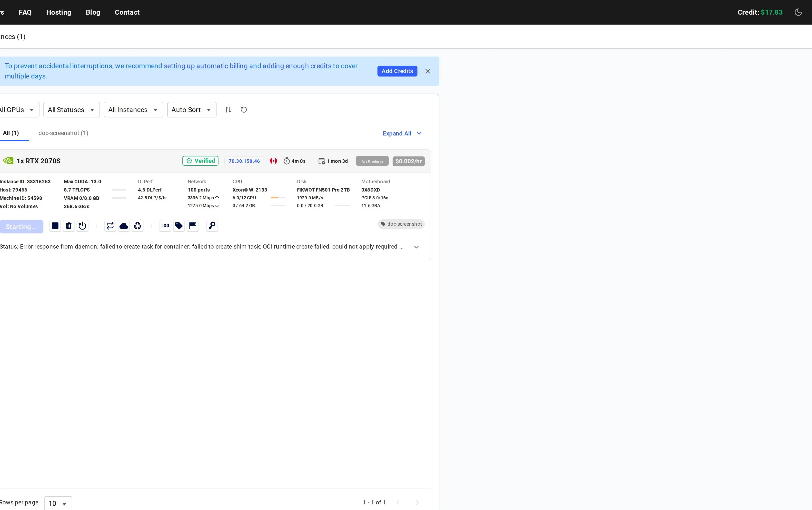The height and width of the screenshot is (510, 812).
Task: Click the 4.6 DLPerf value
Action: [x=150, y=190]
